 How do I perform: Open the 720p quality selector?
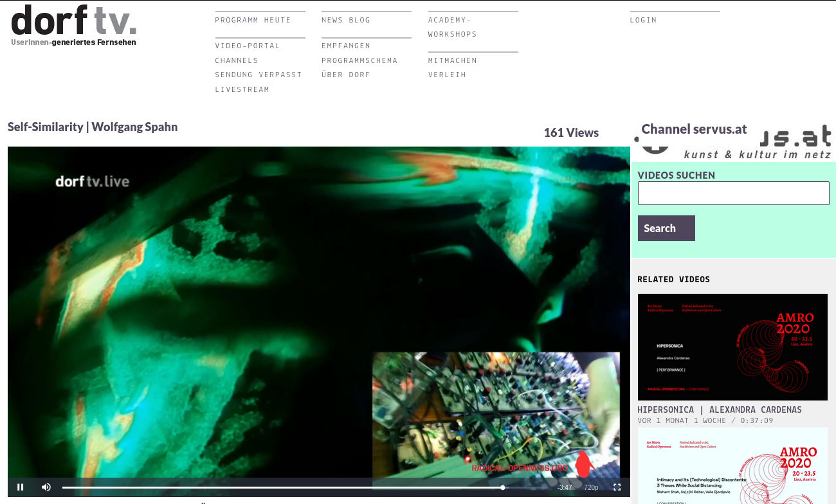click(591, 487)
